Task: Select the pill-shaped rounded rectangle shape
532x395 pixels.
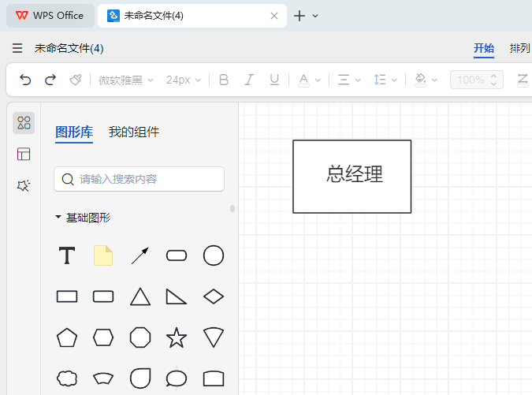Action: (177, 255)
